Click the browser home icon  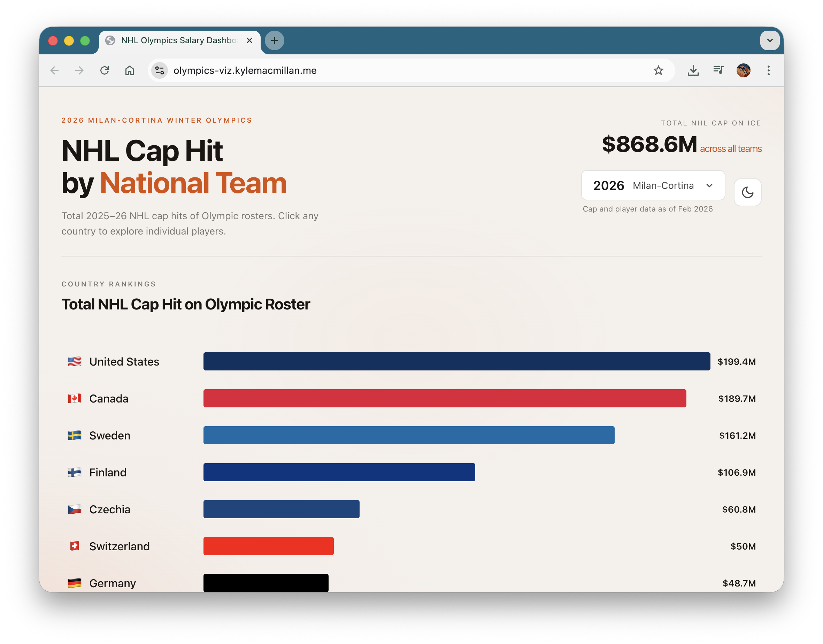pos(129,70)
